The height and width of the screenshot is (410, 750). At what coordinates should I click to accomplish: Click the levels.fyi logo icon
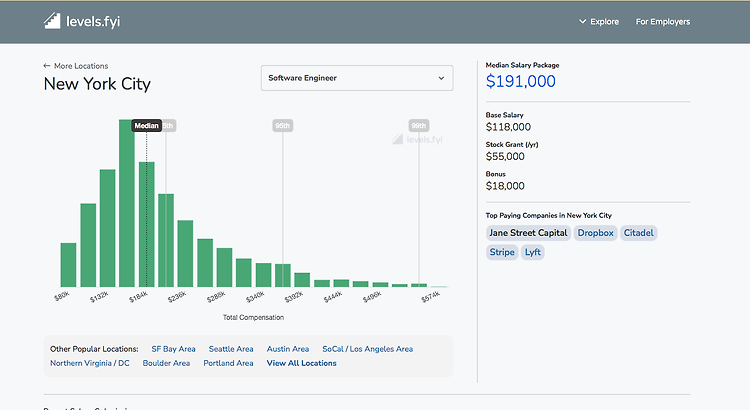pos(52,21)
